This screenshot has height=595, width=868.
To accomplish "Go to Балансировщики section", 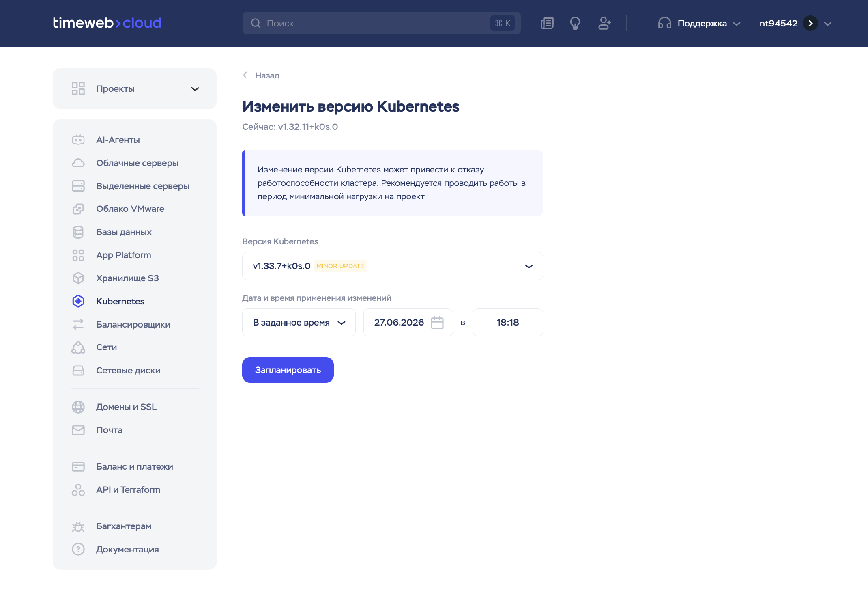I will (x=133, y=325).
